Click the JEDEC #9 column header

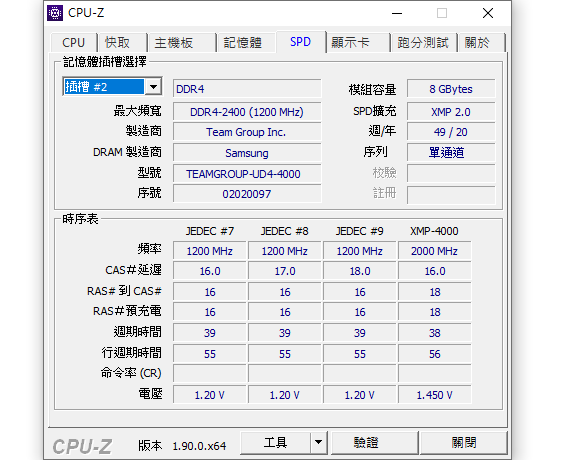[x=360, y=231]
